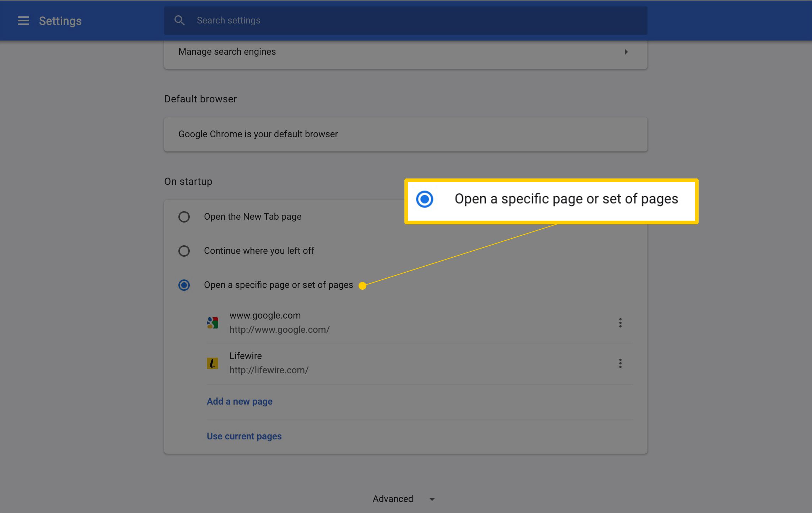
Task: Select Open a specific page or set of pages
Action: tap(184, 285)
